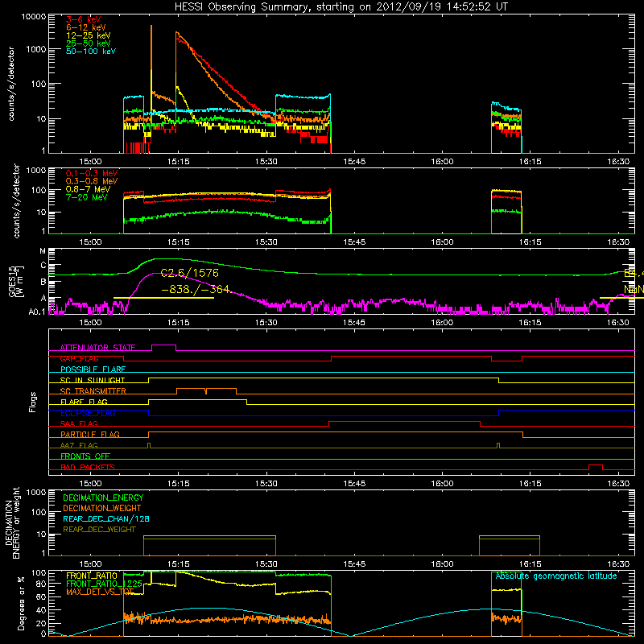Image resolution: width=644 pixels, height=644 pixels.
Task: Select the 25-50 keV legend label
Action: (88, 43)
